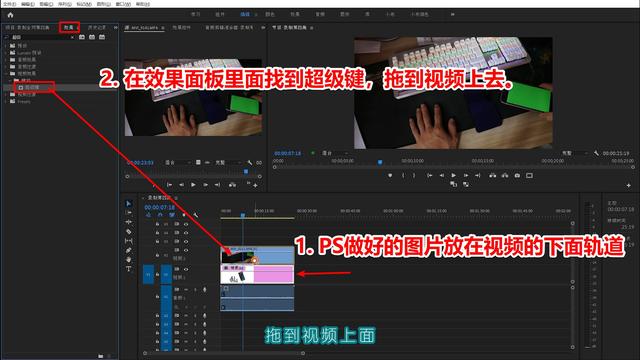Click the Effects search input field
This screenshot has width=640, height=360.
pyautogui.click(x=40, y=37)
